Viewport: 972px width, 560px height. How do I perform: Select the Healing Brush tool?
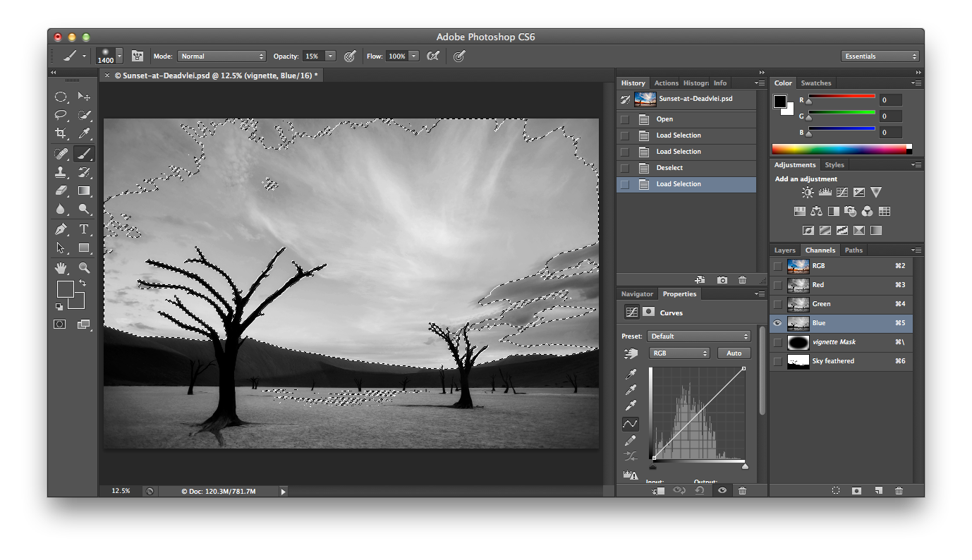61,153
